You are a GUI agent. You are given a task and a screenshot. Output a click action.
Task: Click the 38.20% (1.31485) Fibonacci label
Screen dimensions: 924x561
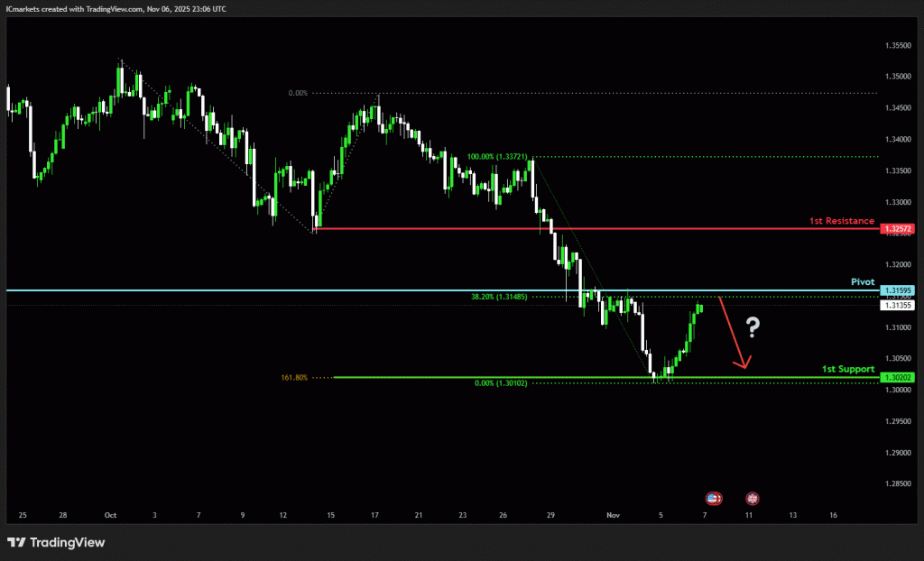[x=499, y=297]
